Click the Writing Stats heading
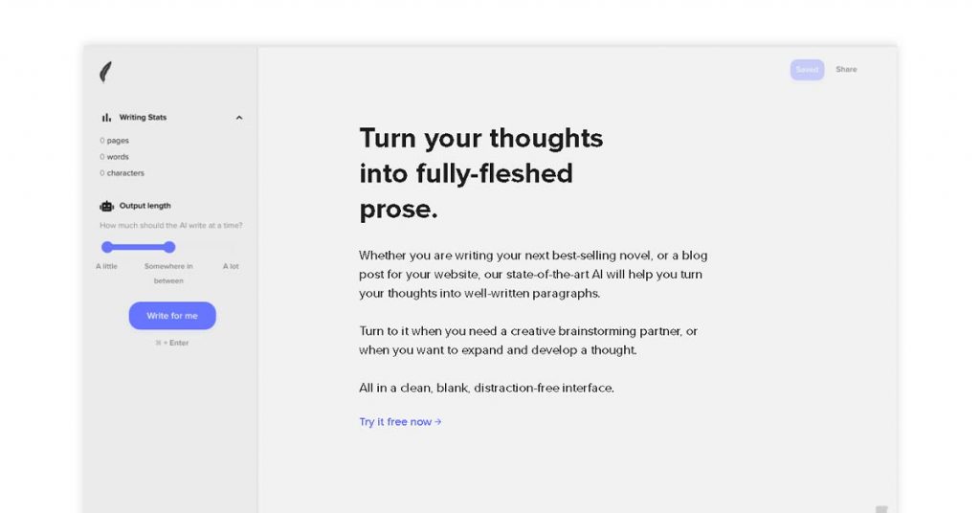This screenshot has height=513, width=980. [x=144, y=118]
